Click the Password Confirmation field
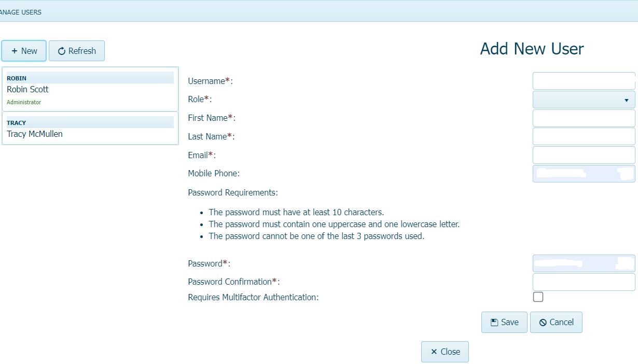The width and height of the screenshot is (638, 364). pyautogui.click(x=583, y=282)
